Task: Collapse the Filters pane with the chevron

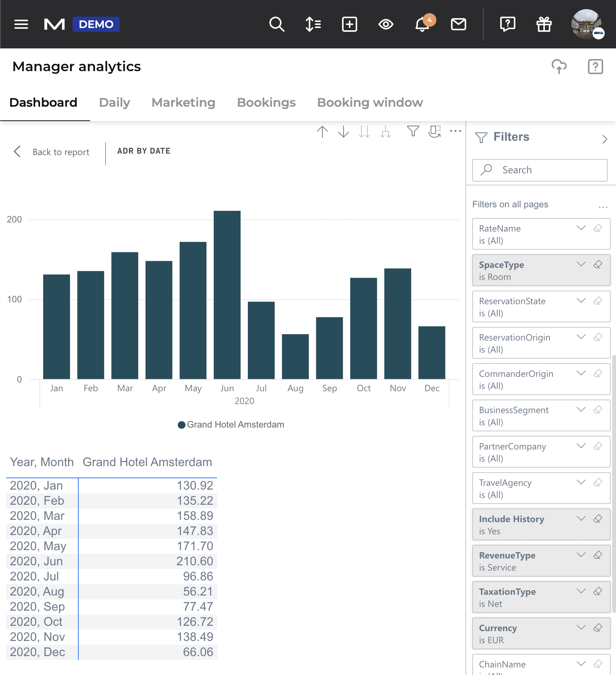Action: [605, 139]
